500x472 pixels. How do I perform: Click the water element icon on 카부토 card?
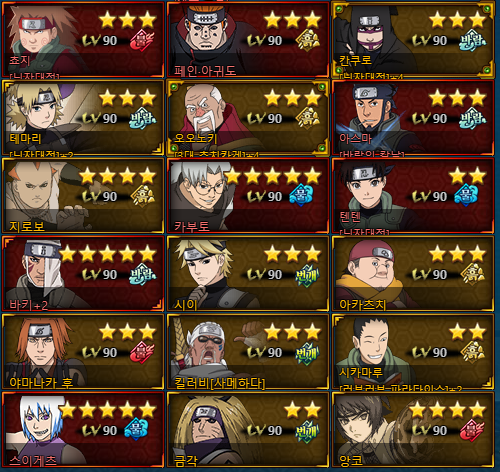click(x=301, y=195)
